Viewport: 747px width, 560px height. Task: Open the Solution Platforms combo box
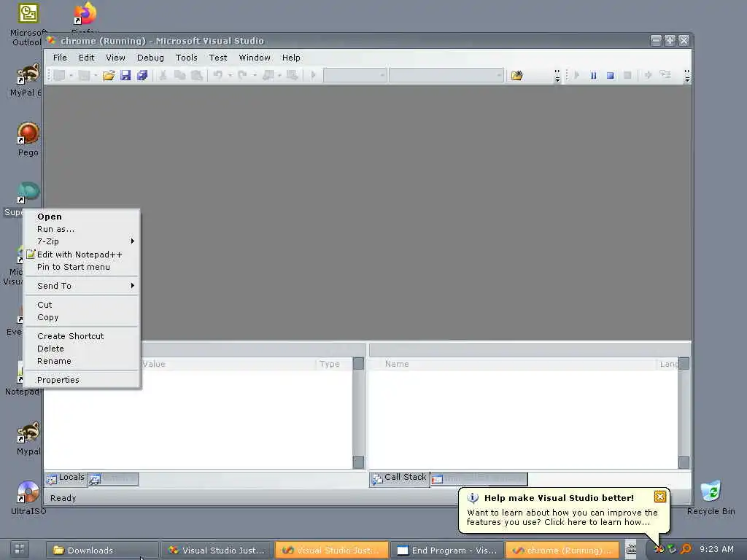(x=446, y=75)
